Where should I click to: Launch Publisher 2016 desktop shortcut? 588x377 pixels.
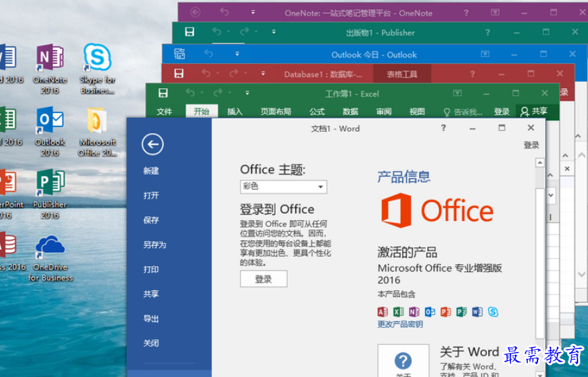pos(50,194)
